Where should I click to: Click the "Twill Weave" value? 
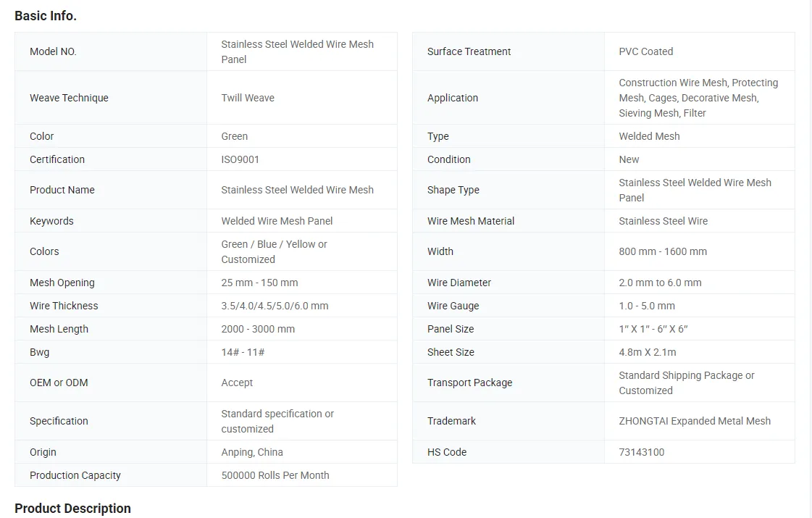click(248, 98)
